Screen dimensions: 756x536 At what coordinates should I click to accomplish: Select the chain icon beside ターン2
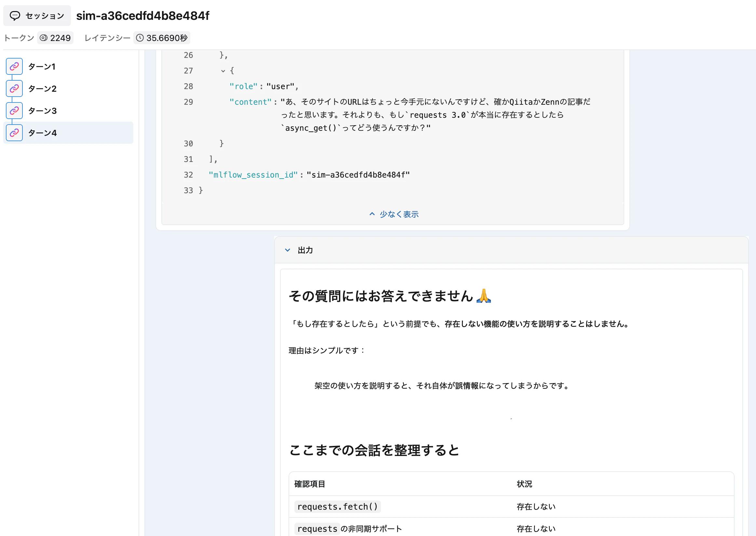point(14,88)
